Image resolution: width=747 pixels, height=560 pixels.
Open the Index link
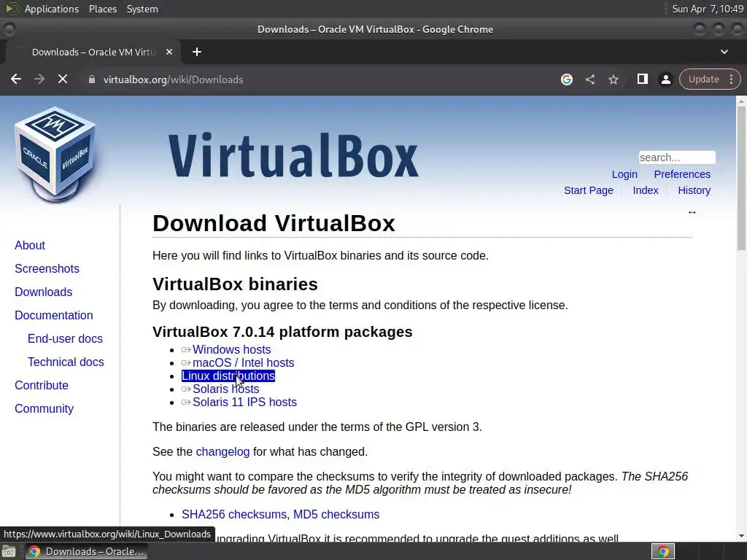pyautogui.click(x=646, y=190)
